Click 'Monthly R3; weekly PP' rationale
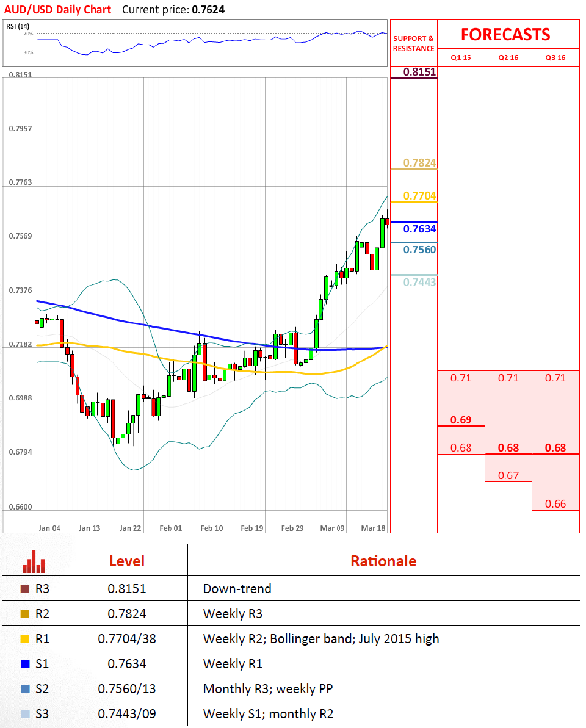The height and width of the screenshot is (728, 586). [x=268, y=689]
